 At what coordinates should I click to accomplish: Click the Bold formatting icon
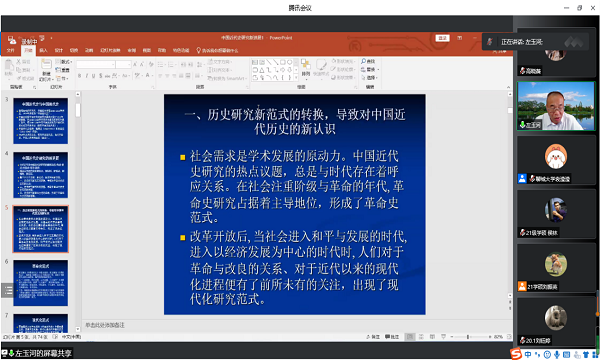(x=79, y=76)
